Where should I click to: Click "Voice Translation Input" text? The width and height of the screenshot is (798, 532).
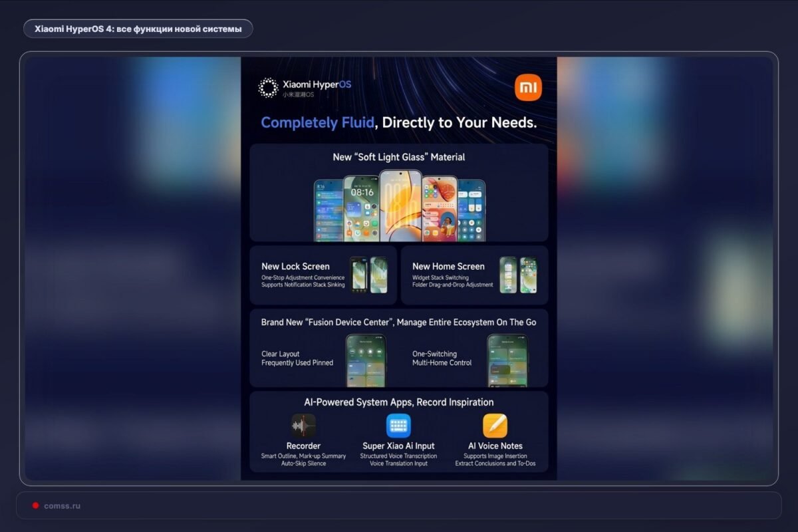coord(399,463)
